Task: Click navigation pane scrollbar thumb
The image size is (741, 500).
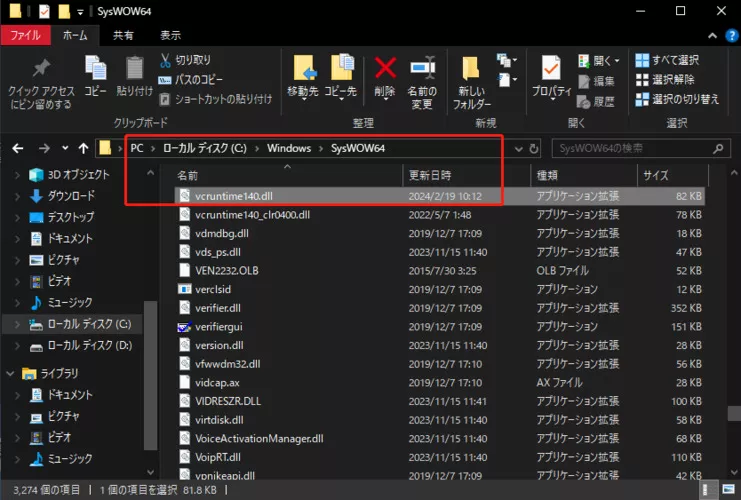Action: pyautogui.click(x=150, y=376)
